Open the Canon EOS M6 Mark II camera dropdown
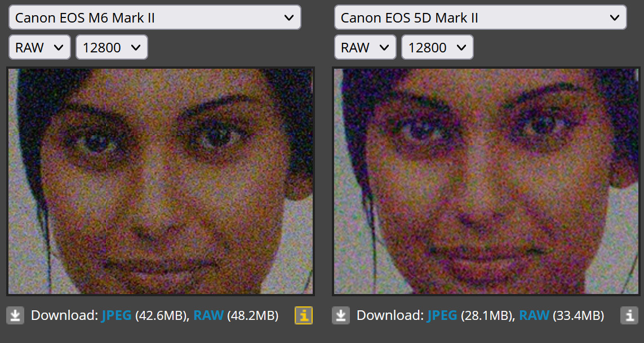644x343 pixels. click(x=155, y=17)
